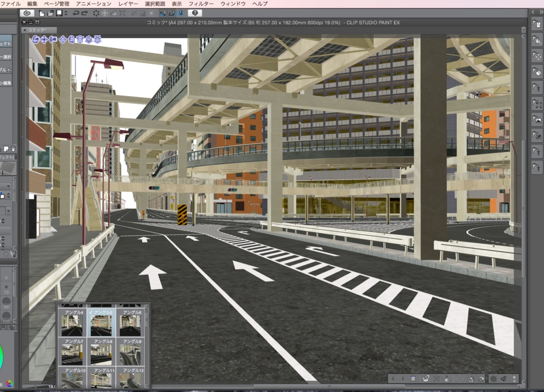The width and height of the screenshot is (544, 392).
Task: Open the Help question mark button in the toolbar
Action: [x=196, y=13]
